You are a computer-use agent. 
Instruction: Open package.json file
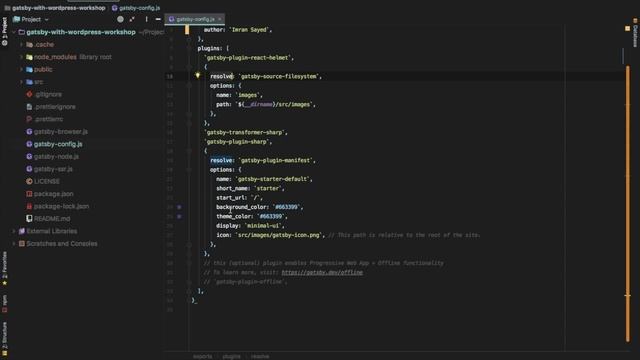pyautogui.click(x=53, y=194)
